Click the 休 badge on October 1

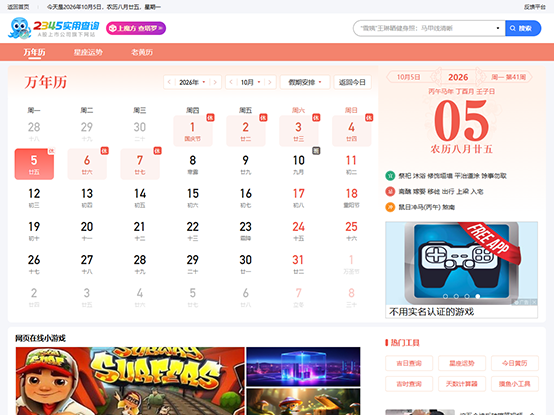click(x=210, y=118)
